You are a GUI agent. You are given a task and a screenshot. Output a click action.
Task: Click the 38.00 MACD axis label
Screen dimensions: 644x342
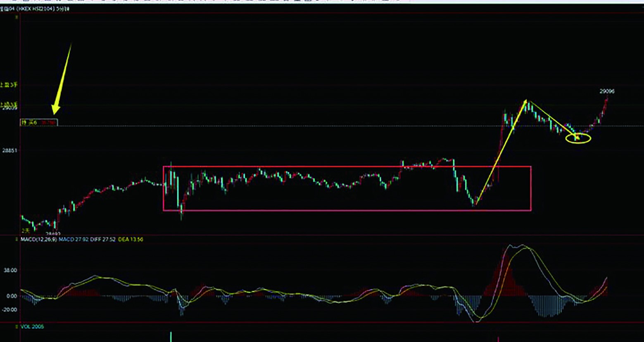pos(11,270)
